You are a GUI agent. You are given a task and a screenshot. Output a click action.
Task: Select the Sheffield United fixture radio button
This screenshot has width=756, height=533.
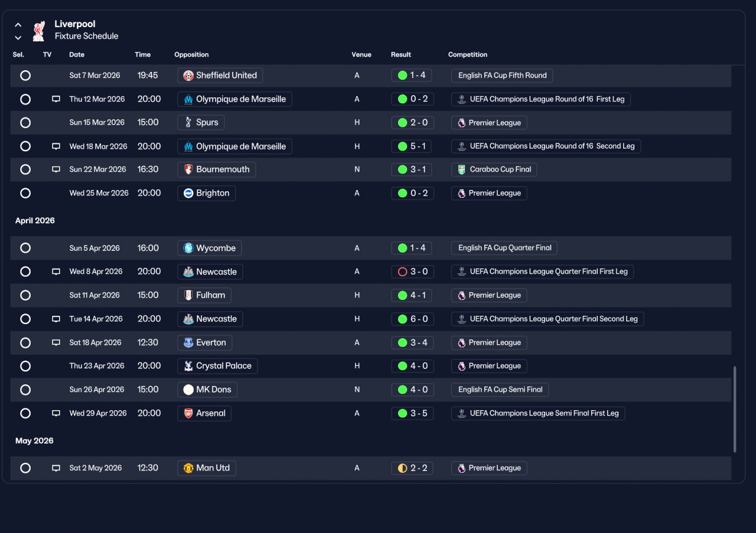(25, 76)
